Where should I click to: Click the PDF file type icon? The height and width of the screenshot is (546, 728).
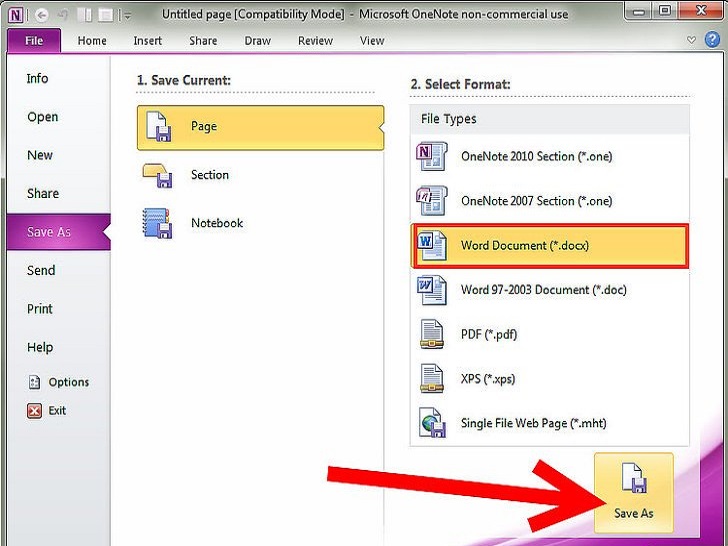click(x=432, y=334)
